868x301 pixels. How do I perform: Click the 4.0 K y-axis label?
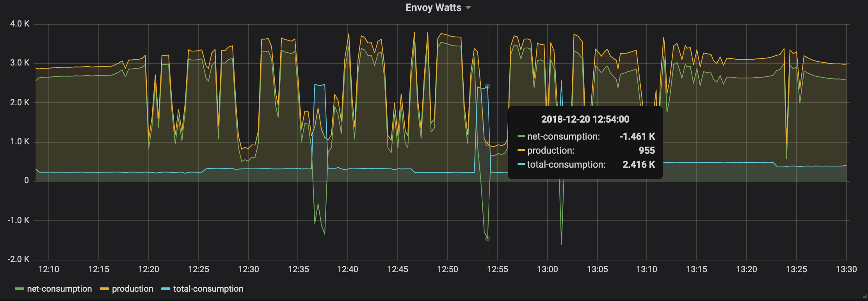coord(20,24)
